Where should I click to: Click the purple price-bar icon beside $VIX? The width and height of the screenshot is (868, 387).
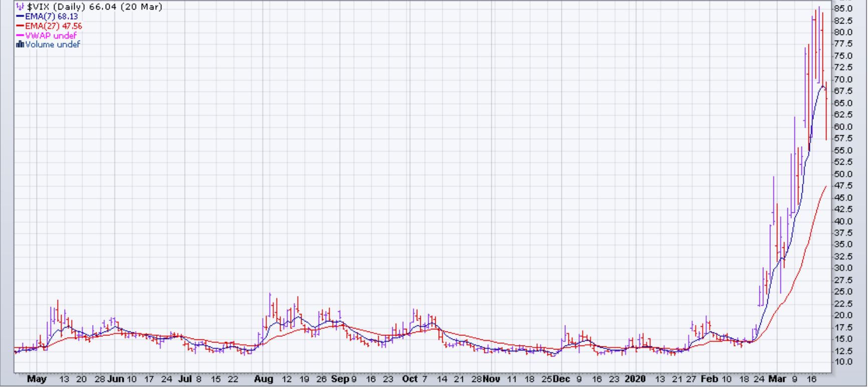point(20,7)
